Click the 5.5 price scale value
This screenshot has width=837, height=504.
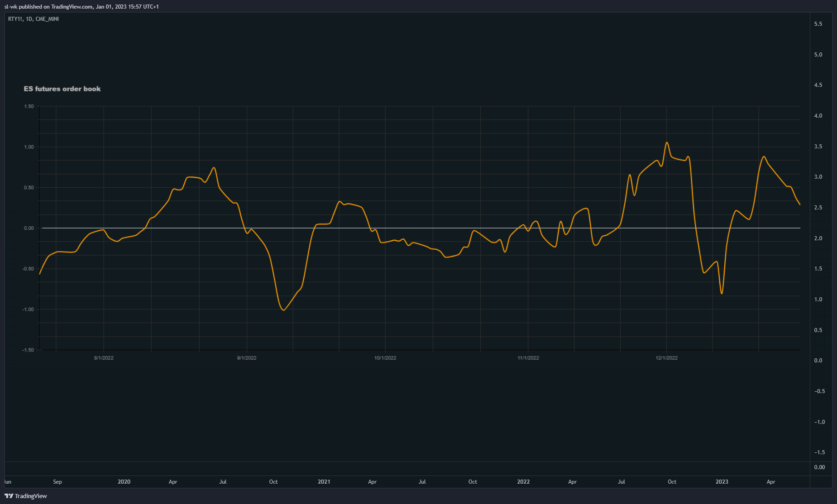click(x=818, y=24)
